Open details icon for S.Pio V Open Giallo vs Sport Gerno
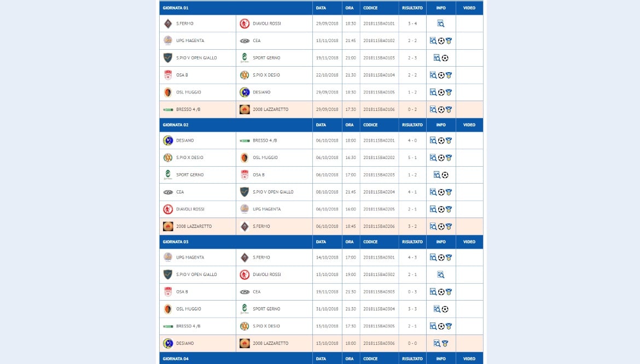The height and width of the screenshot is (364, 640). click(x=437, y=58)
